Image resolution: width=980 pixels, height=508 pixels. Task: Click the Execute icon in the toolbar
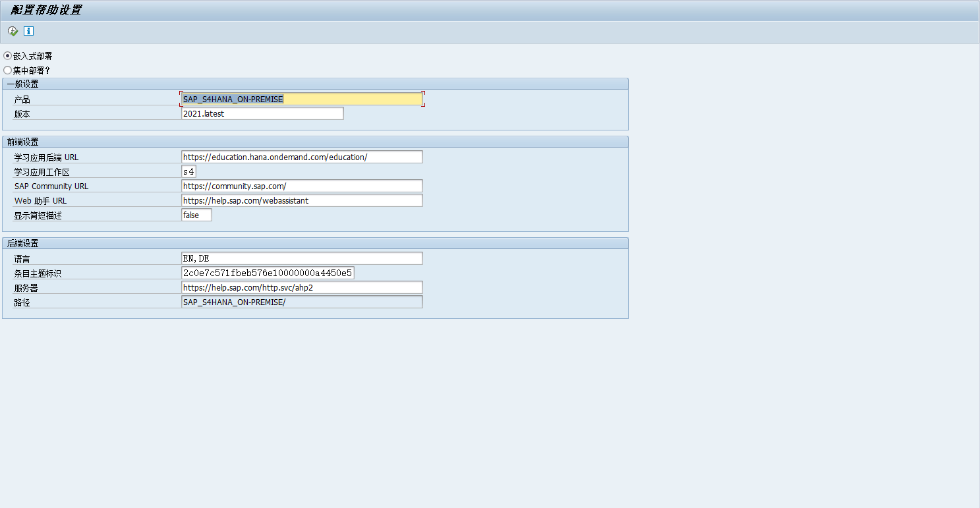click(13, 31)
